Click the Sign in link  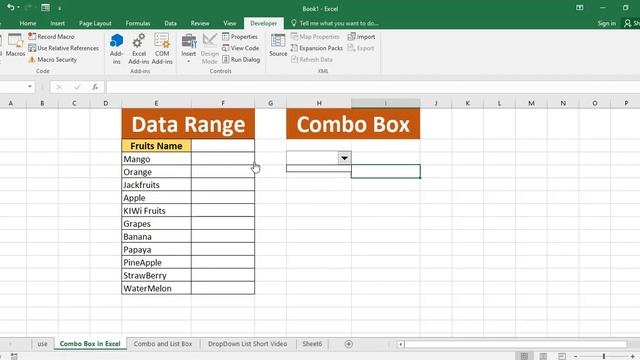click(x=607, y=23)
